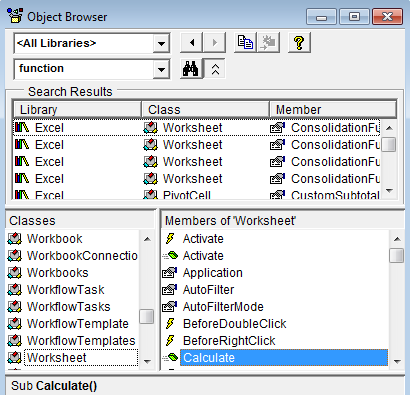Click scroll down arrow in Classes list

coord(147,361)
